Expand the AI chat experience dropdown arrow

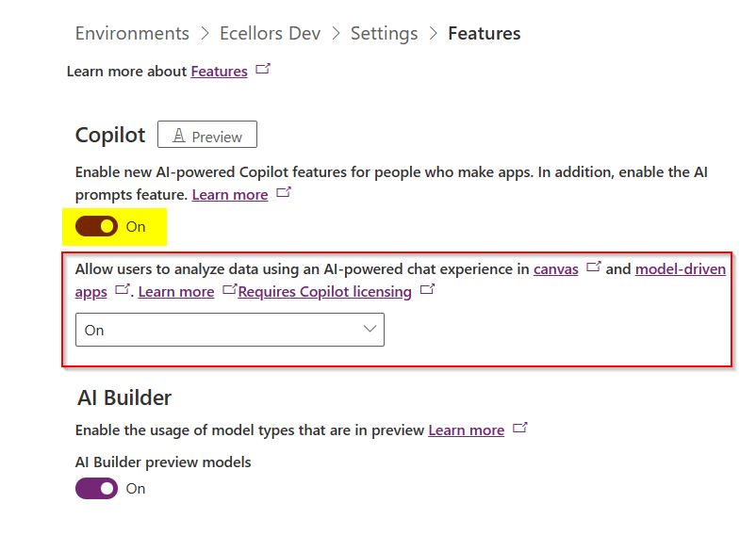[x=370, y=329]
